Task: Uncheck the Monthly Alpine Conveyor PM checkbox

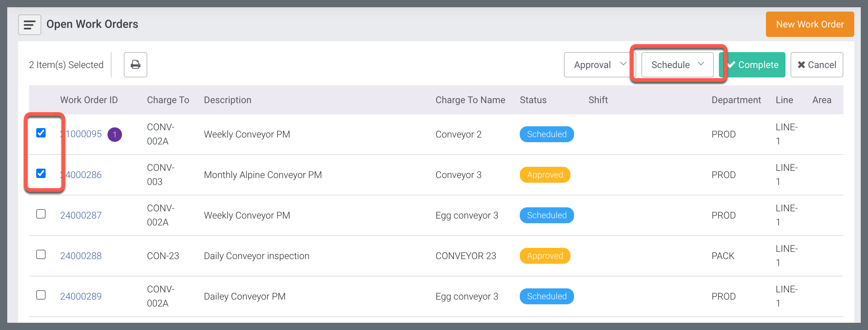Action: (x=41, y=173)
